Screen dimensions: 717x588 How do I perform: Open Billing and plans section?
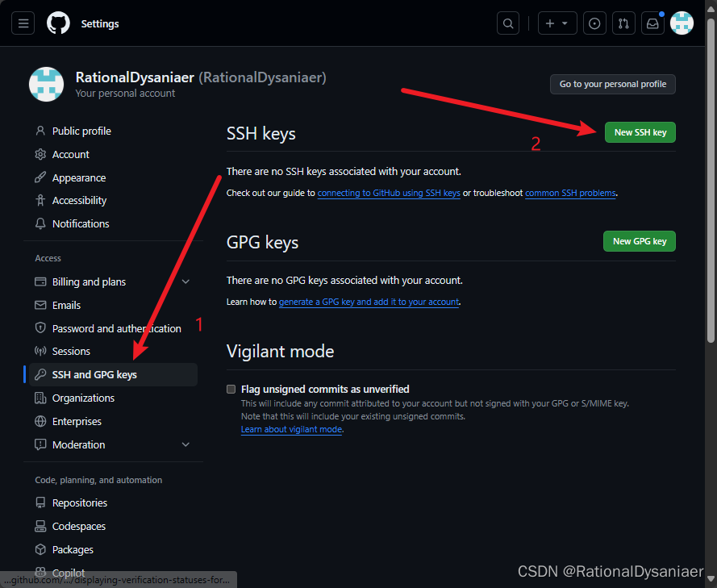click(x=114, y=282)
